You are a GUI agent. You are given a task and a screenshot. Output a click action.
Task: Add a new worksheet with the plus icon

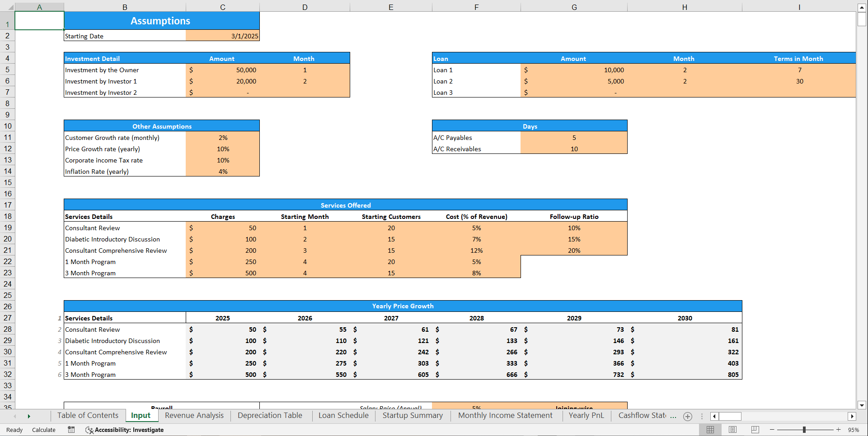688,416
